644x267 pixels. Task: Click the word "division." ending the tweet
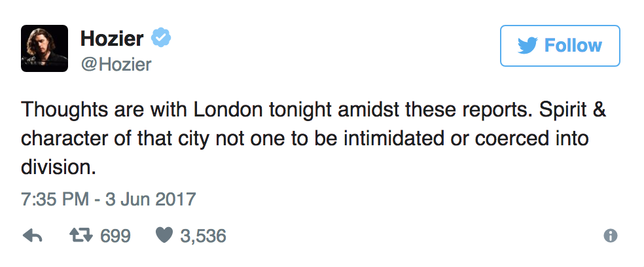click(60, 166)
